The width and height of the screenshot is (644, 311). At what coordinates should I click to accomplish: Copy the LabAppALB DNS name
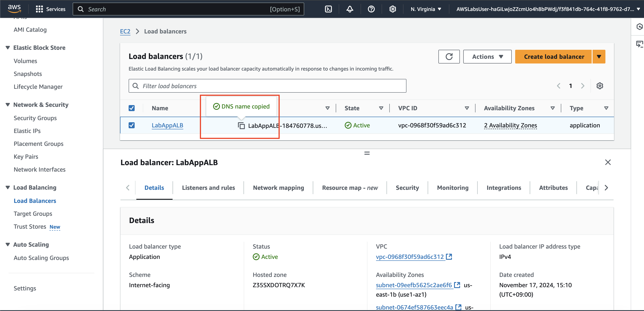[x=241, y=126]
